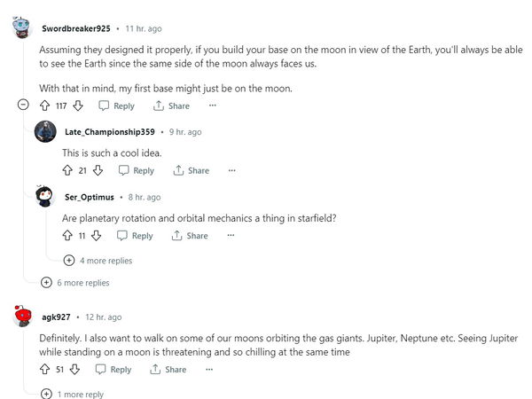Click Late_Championship359's avatar
Screen dimensions: 532x399
[45, 132]
